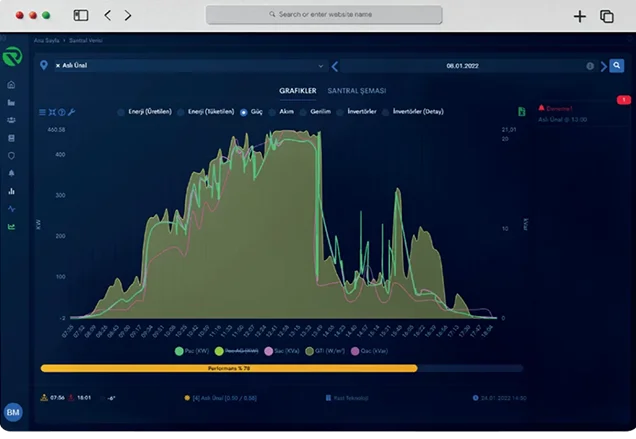The width and height of the screenshot is (636, 439).
Task: Open the users group icon in sidebar
Action: [x=11, y=120]
